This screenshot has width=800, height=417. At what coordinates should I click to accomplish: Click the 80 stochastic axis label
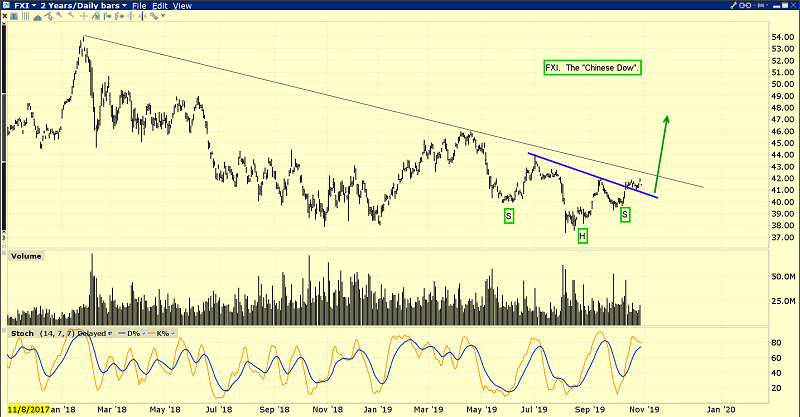[776, 343]
